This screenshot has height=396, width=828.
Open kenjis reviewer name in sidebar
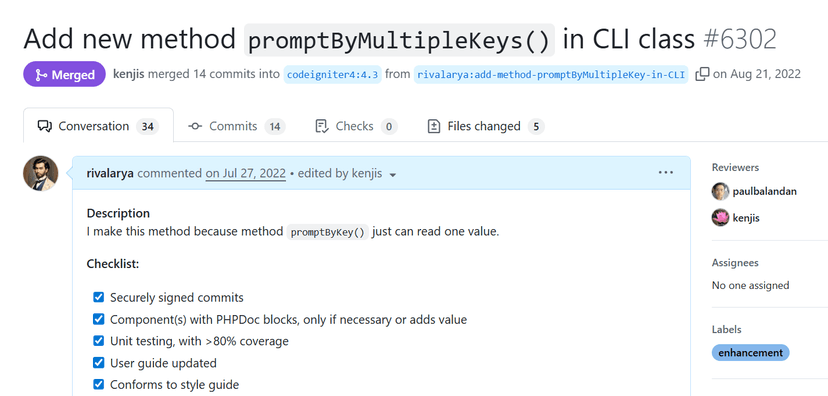coord(746,218)
